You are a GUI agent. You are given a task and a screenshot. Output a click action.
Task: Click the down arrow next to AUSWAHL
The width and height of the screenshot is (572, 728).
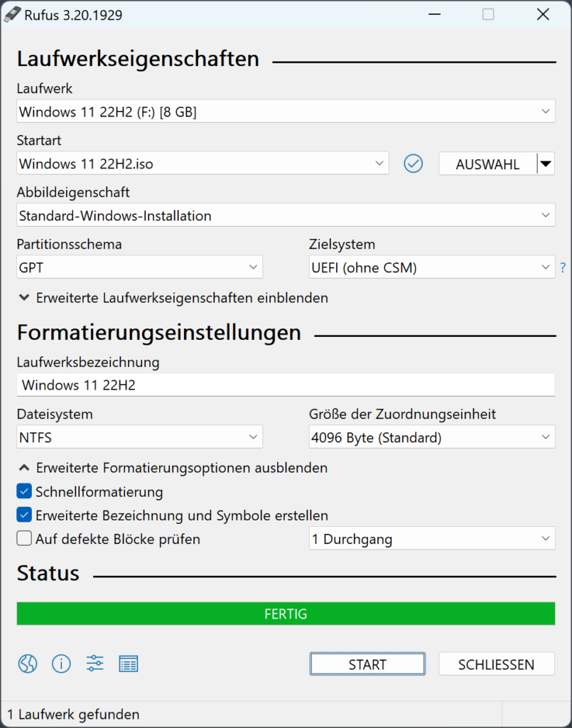[546, 164]
